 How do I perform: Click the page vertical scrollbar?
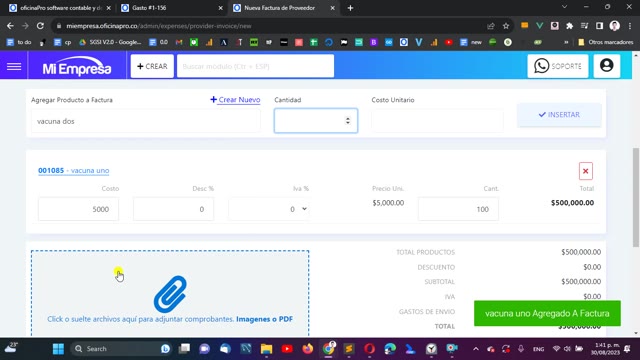pyautogui.click(x=636, y=198)
